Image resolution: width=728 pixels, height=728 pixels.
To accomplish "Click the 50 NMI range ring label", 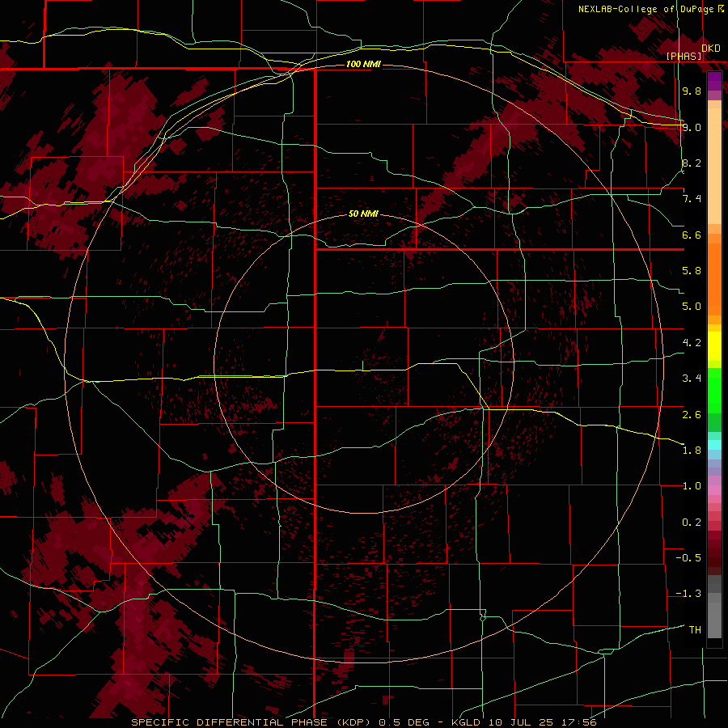I will tap(363, 214).
